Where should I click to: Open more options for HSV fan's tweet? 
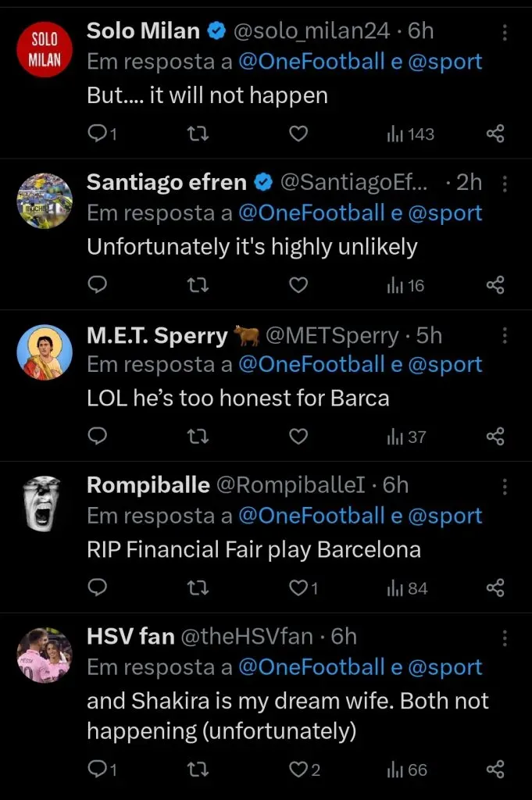(505, 638)
